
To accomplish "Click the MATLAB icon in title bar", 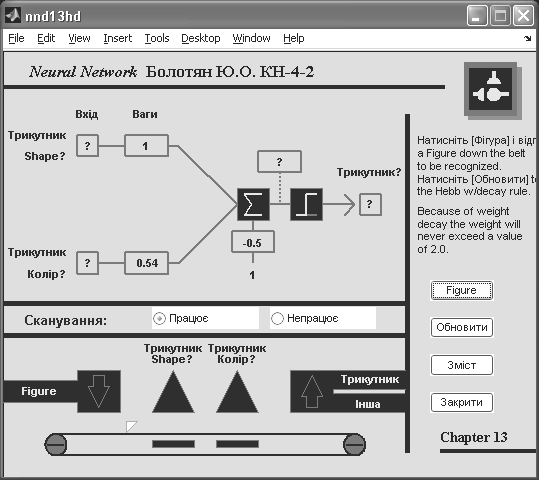I will (x=13, y=15).
